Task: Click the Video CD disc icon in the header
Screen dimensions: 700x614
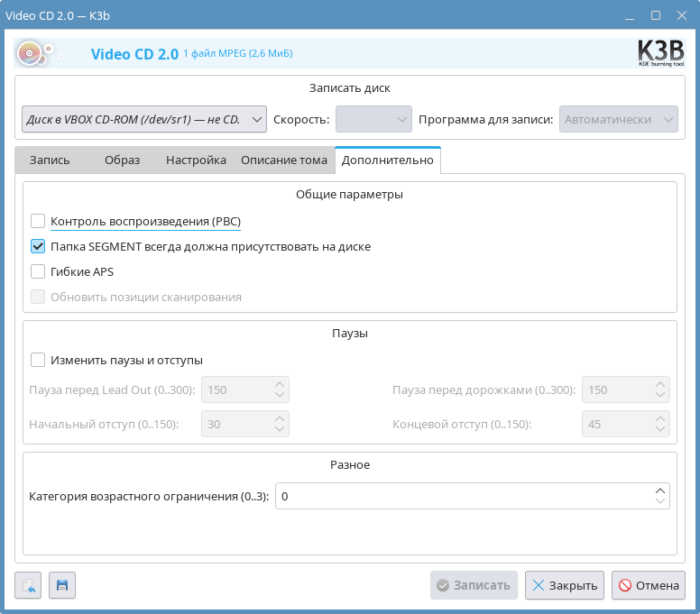Action: [34, 54]
